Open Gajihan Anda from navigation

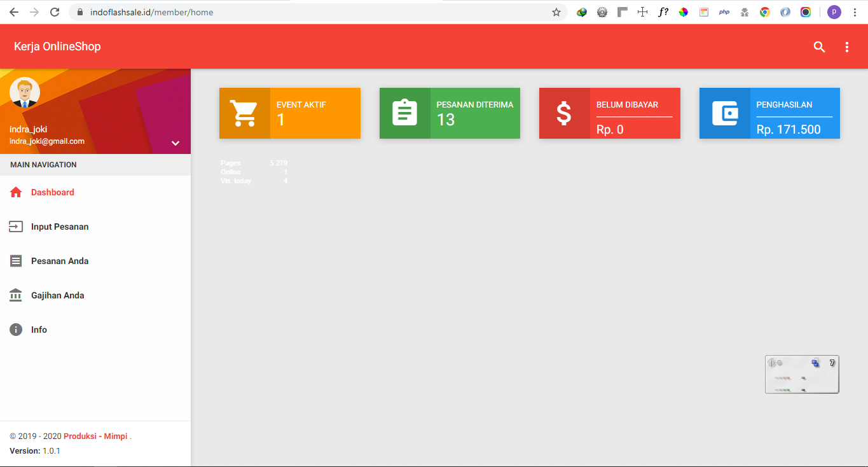pyautogui.click(x=57, y=295)
